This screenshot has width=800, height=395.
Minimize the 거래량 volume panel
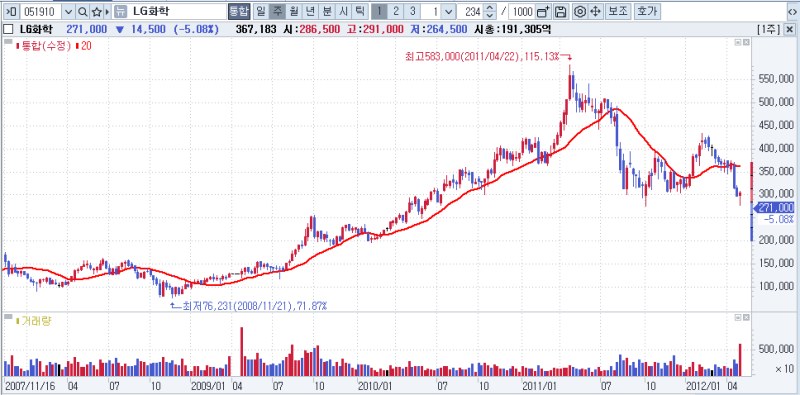(x=738, y=317)
